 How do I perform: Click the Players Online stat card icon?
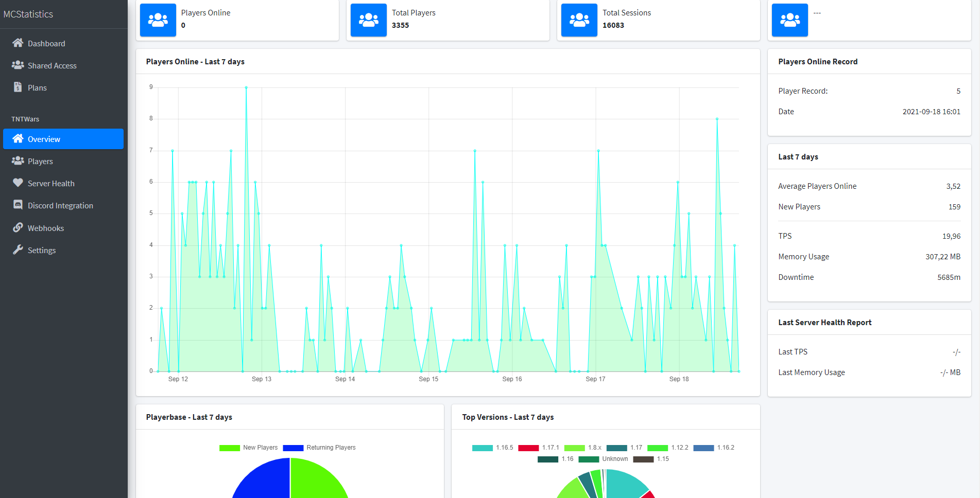pos(158,20)
